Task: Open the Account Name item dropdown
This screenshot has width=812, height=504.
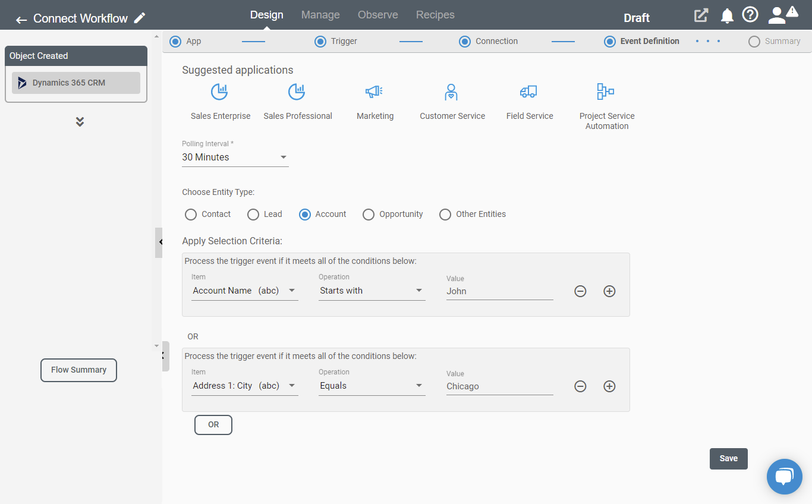Action: tap(245, 291)
